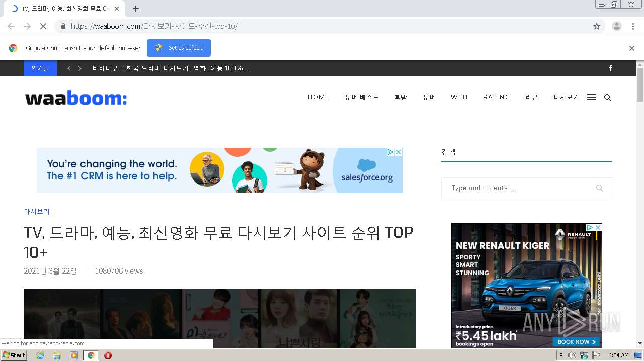Open the Windows Start menu
The width and height of the screenshot is (644, 362).
pos(14,355)
